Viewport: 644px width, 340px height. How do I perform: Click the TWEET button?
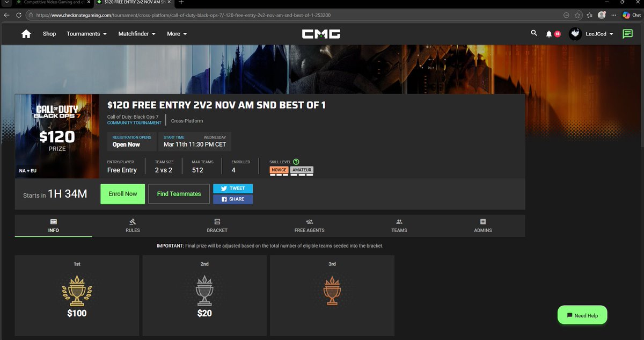[x=233, y=189]
